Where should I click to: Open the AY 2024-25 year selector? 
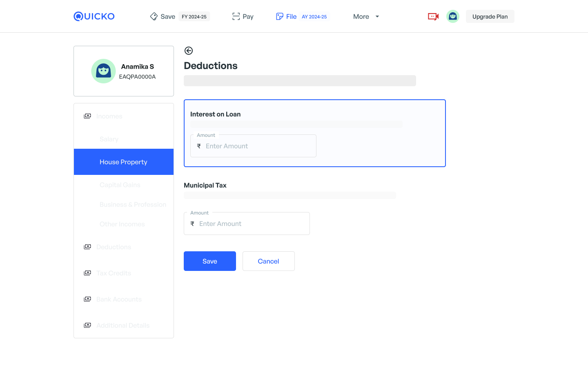tap(314, 17)
